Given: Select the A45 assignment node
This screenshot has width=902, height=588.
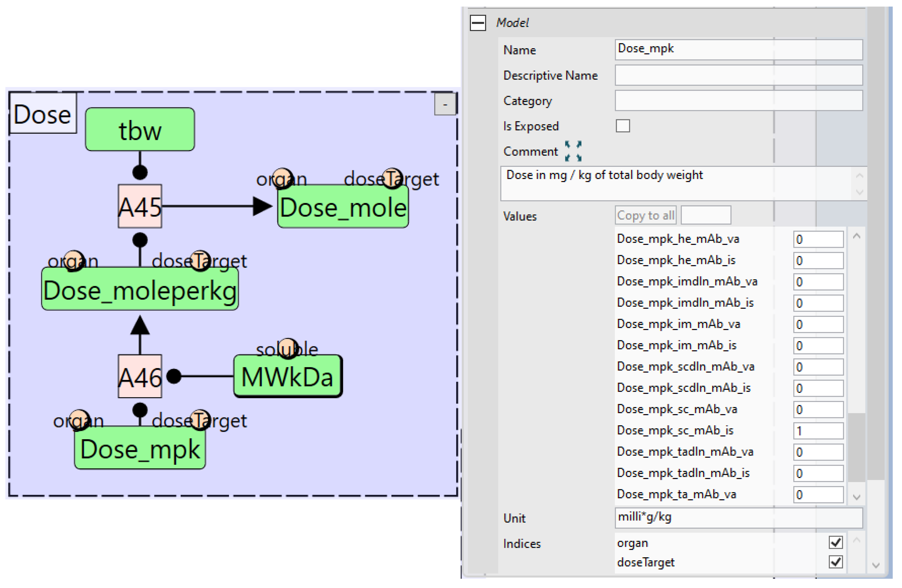Looking at the screenshot, I should tap(140, 207).
